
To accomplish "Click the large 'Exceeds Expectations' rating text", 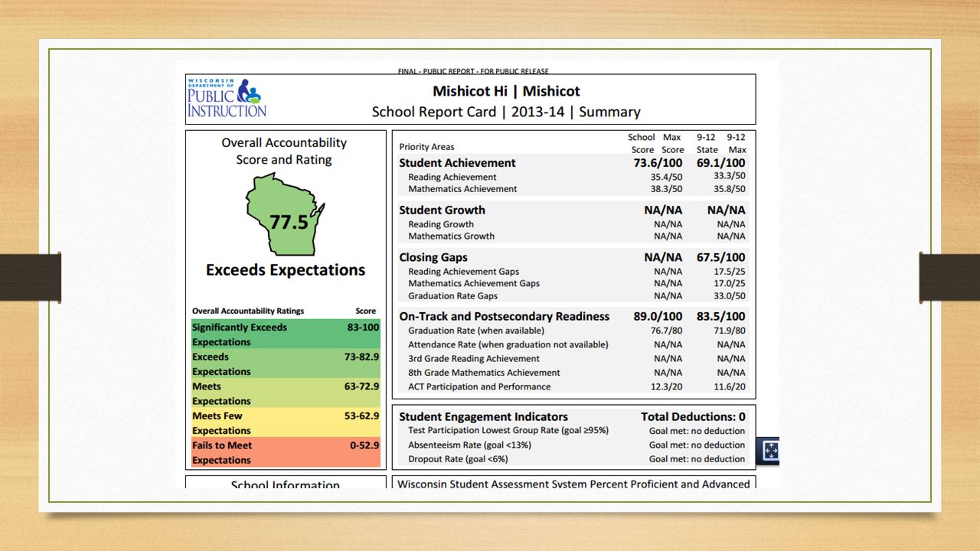I will coord(286,270).
